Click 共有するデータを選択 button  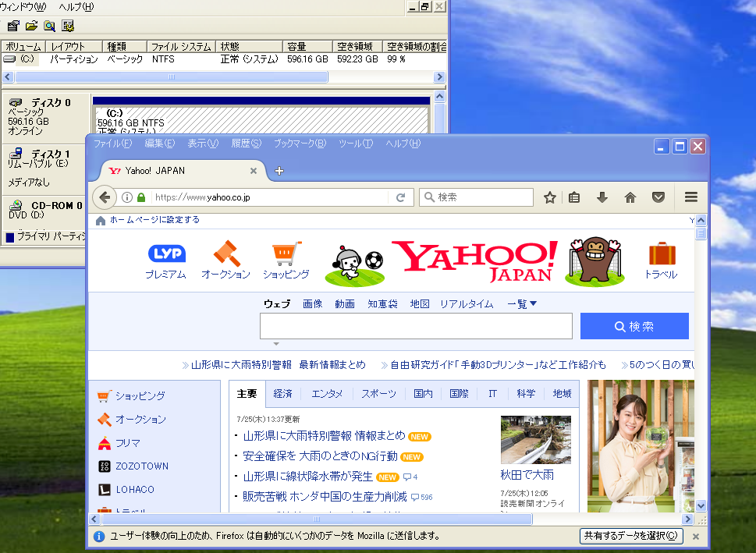[630, 536]
